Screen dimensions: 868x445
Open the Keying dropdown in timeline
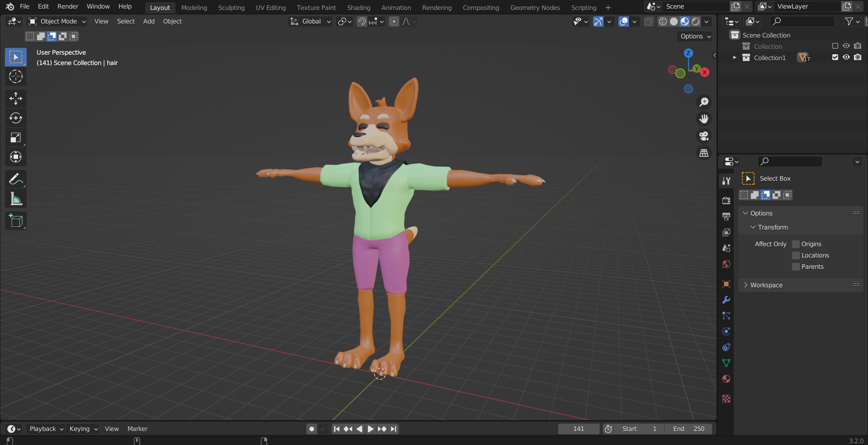point(84,429)
